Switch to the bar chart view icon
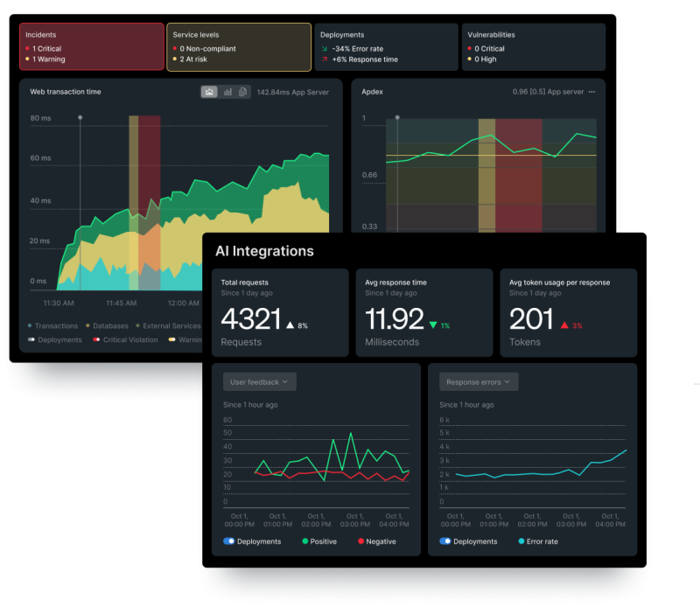The width and height of the screenshot is (700, 607). point(227,92)
